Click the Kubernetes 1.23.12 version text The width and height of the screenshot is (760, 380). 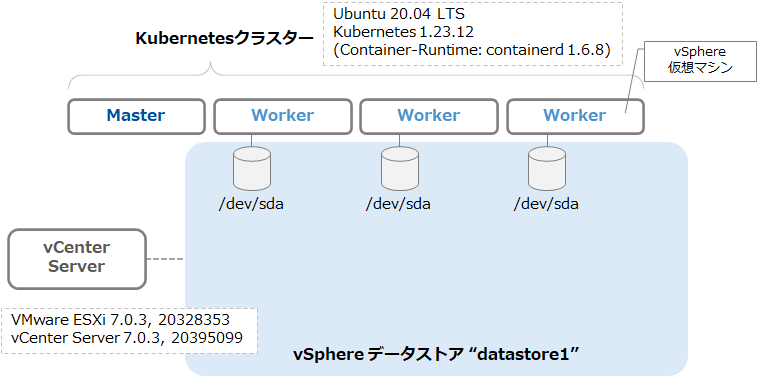(403, 32)
